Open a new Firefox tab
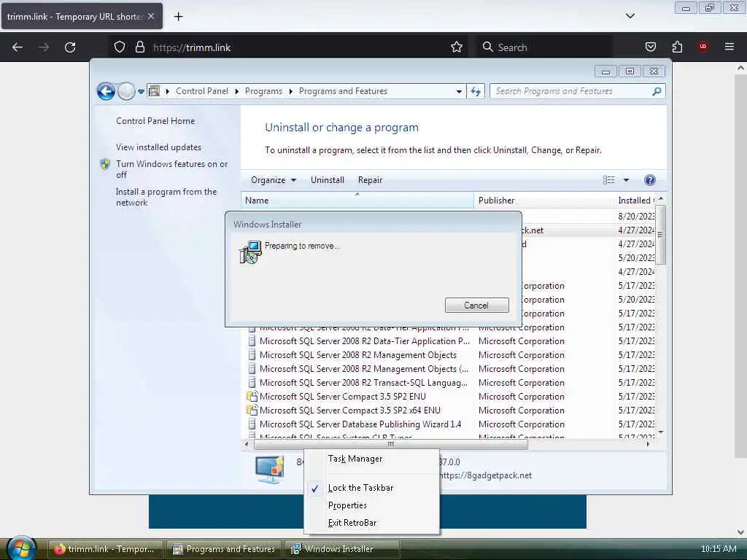This screenshot has width=747, height=560. [x=178, y=17]
